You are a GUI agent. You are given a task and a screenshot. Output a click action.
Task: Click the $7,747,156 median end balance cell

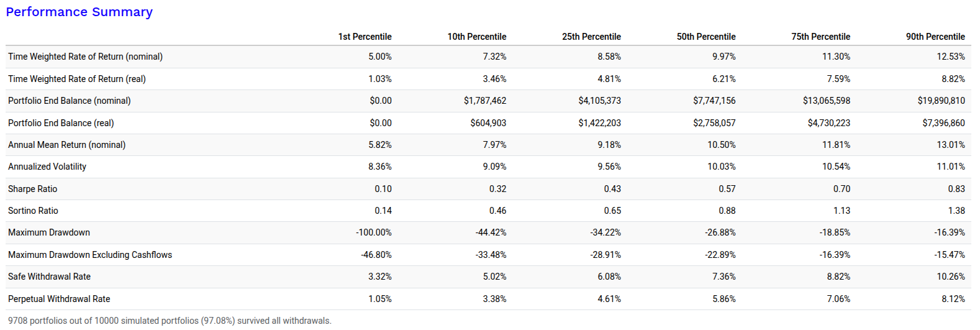point(714,101)
